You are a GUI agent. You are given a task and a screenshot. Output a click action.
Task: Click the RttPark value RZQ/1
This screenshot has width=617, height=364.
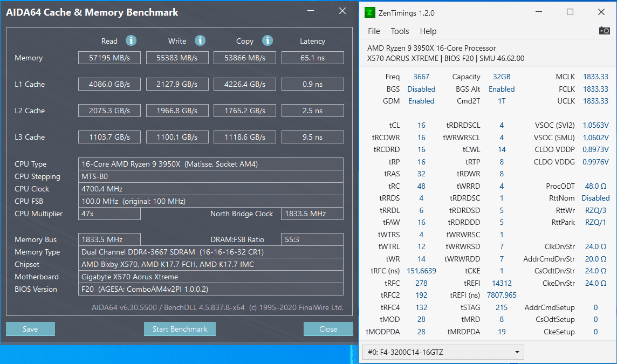click(x=595, y=222)
